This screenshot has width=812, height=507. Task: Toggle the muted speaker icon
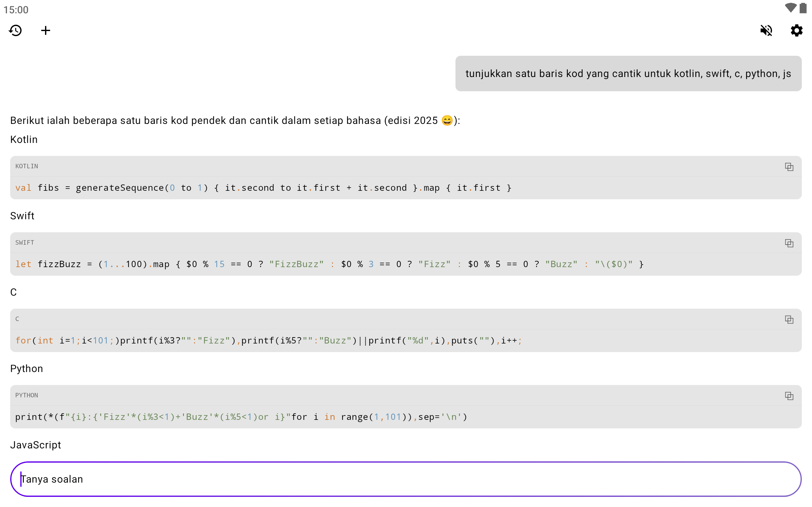click(x=766, y=30)
